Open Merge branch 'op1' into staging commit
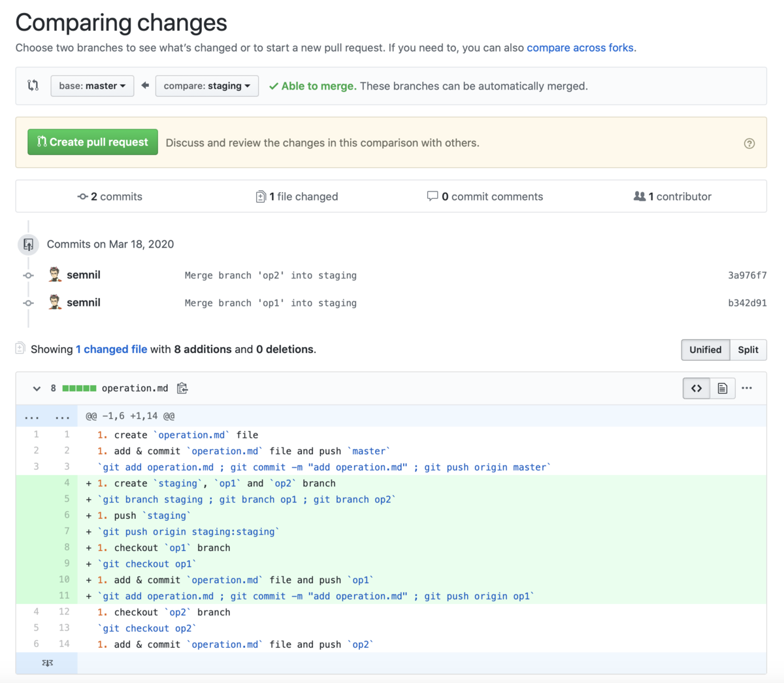The image size is (784, 683). (270, 303)
